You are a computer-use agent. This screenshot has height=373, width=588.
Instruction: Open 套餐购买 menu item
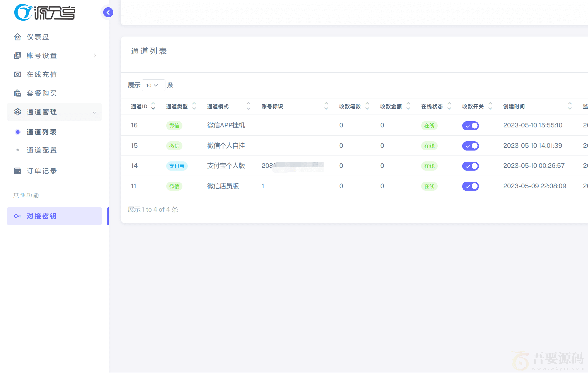[54, 93]
